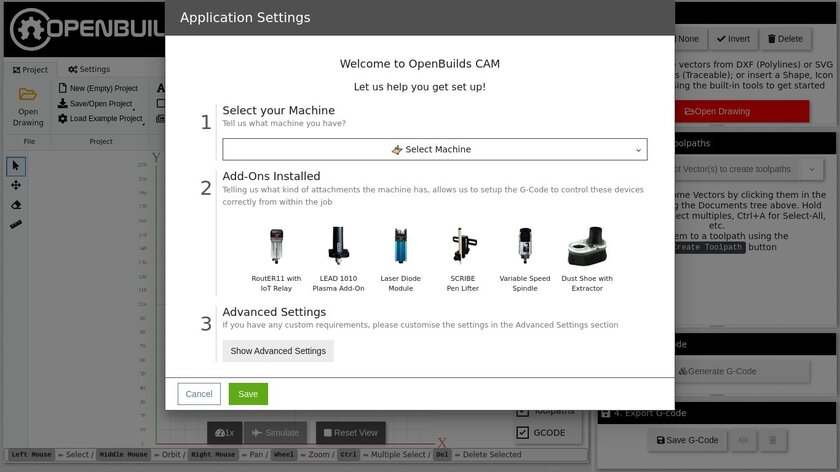840x472 pixels.
Task: Create a New (Empty) Project
Action: pyautogui.click(x=98, y=88)
